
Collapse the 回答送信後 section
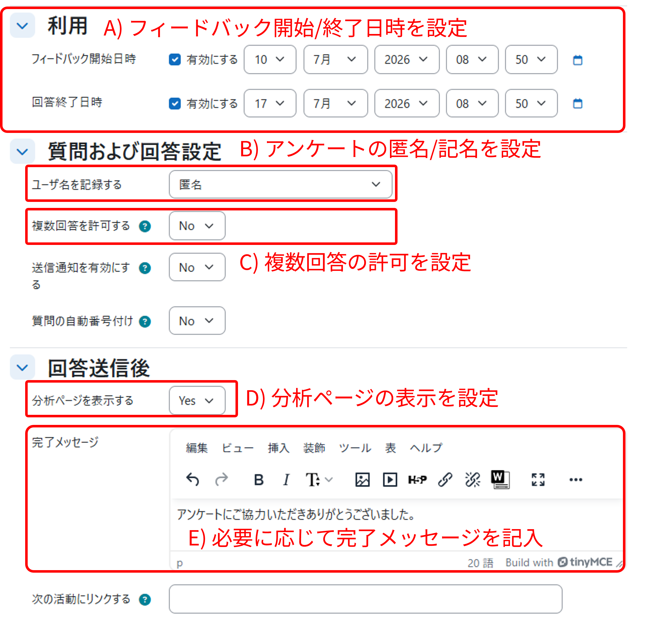(x=22, y=367)
